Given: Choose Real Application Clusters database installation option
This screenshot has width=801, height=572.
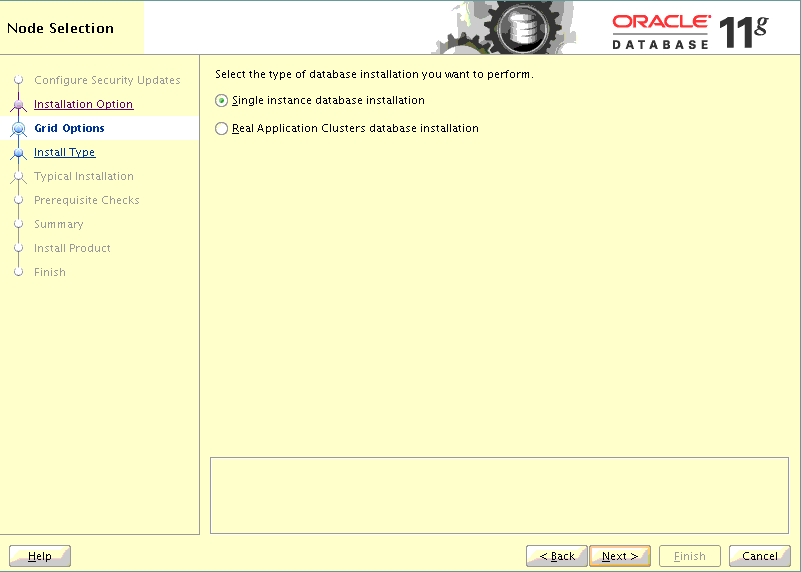Looking at the screenshot, I should coord(221,128).
